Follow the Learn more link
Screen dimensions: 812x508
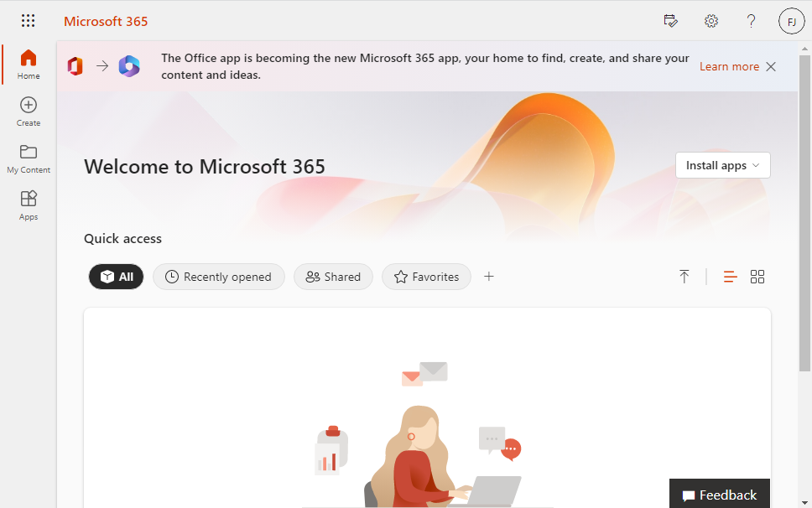(729, 66)
